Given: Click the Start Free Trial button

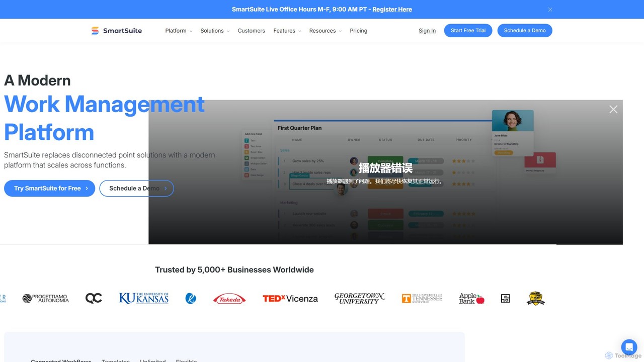Looking at the screenshot, I should click(468, 31).
